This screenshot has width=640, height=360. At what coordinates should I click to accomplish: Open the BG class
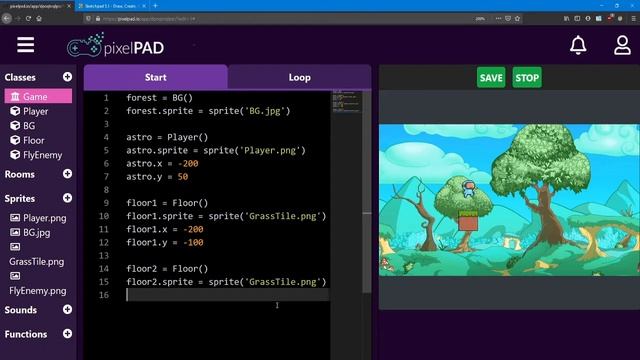click(29, 126)
